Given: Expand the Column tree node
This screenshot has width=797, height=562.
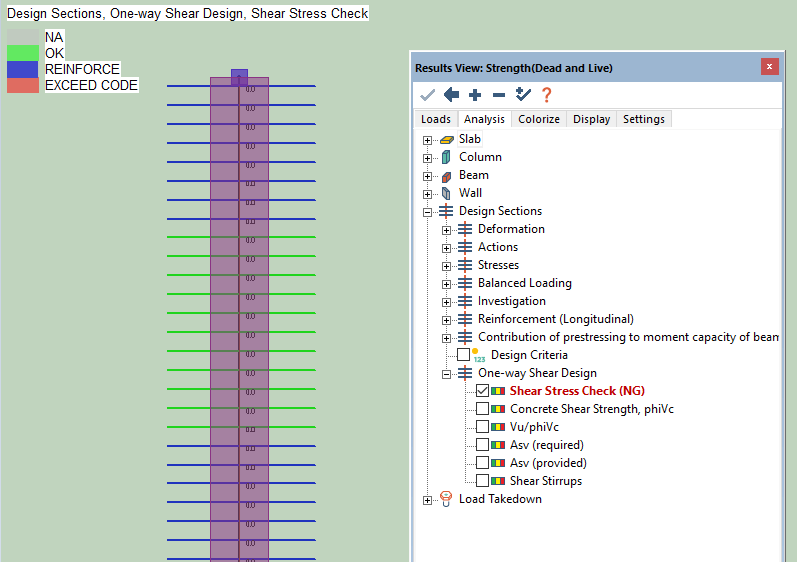Looking at the screenshot, I should pos(428,157).
